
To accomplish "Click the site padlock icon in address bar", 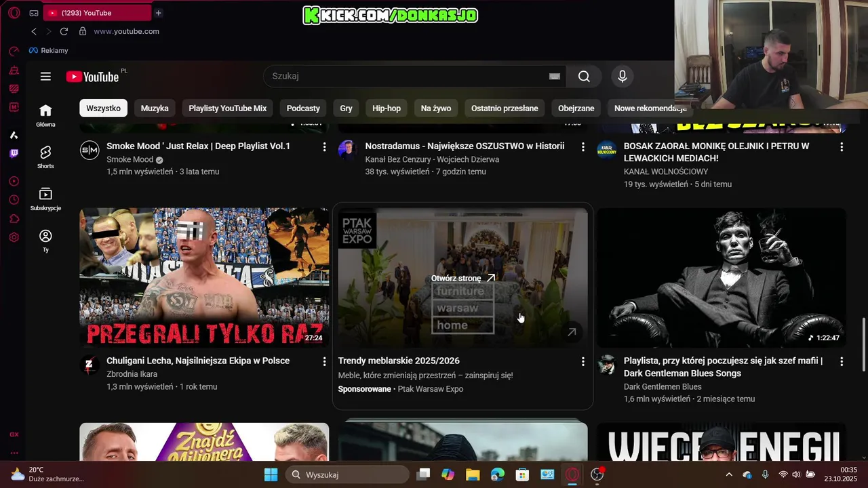I will pos(83,31).
